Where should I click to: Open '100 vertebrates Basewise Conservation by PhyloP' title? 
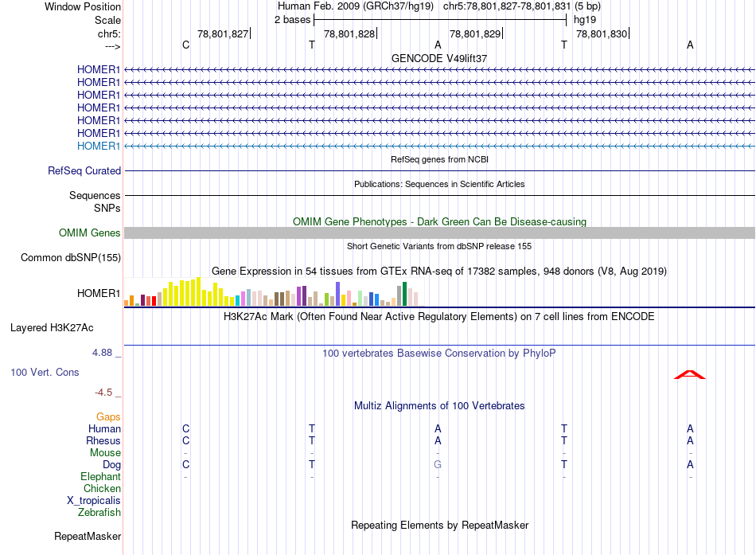pyautogui.click(x=439, y=354)
